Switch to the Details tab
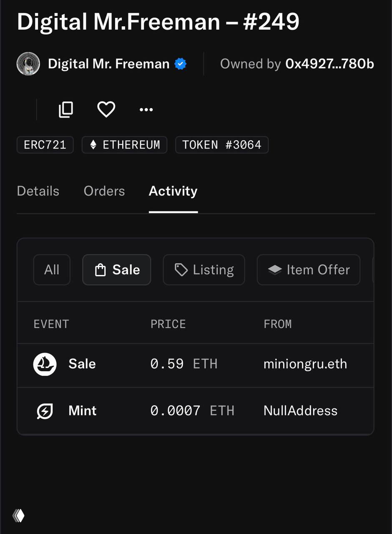 pos(38,191)
